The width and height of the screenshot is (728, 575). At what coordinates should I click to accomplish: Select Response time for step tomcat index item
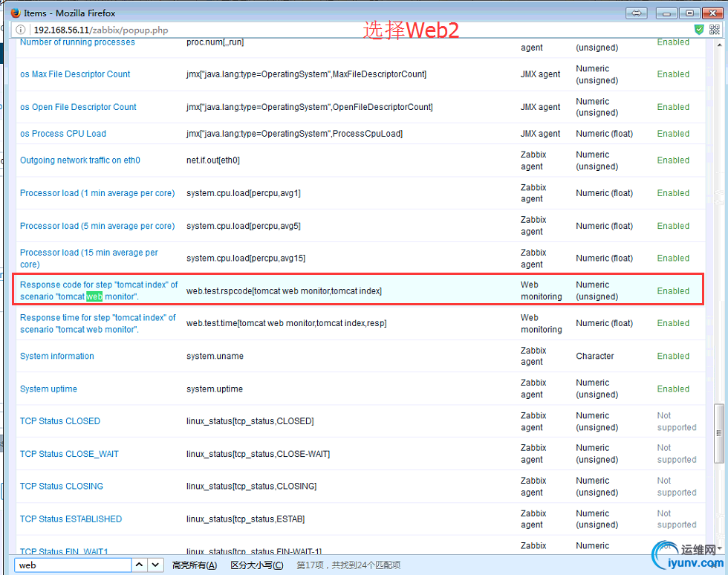pyautogui.click(x=98, y=324)
